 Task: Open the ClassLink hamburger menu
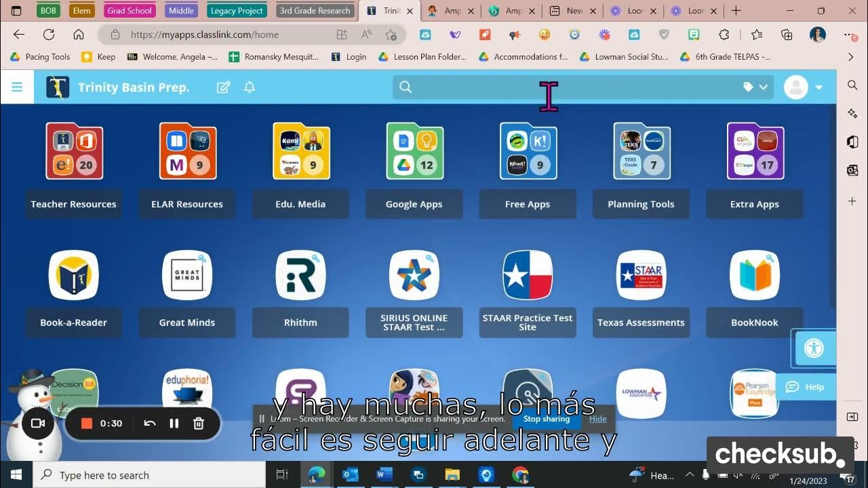click(17, 87)
